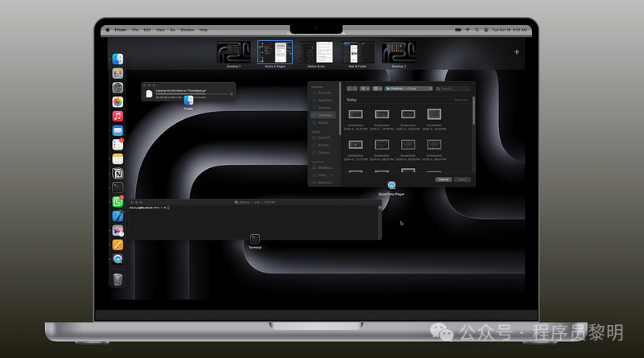
Task: Select the Terminal icon under Terminal window
Action: click(254, 238)
